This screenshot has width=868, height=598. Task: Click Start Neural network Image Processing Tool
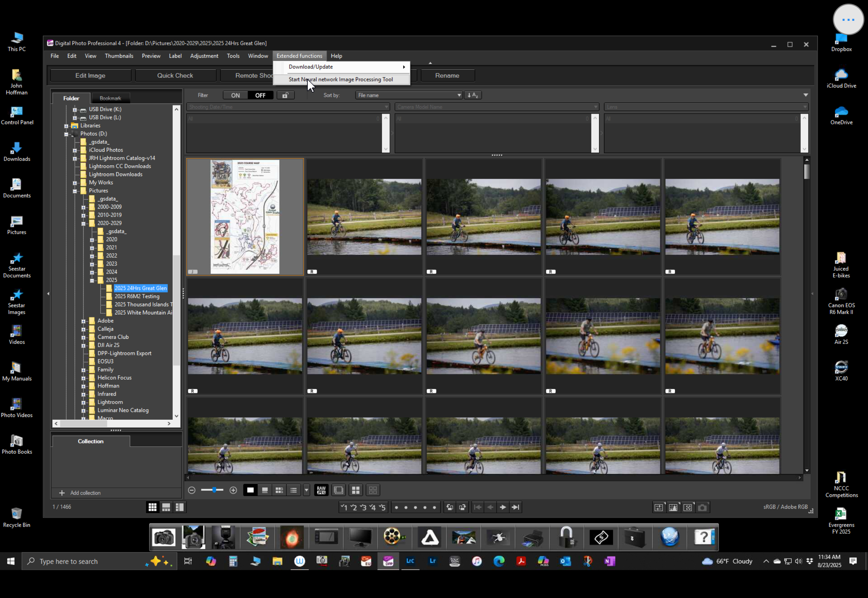tap(340, 80)
